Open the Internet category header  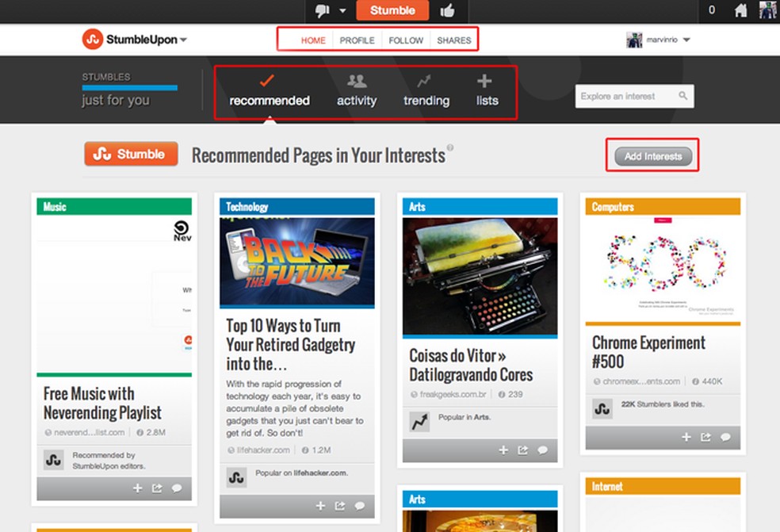pos(663,486)
